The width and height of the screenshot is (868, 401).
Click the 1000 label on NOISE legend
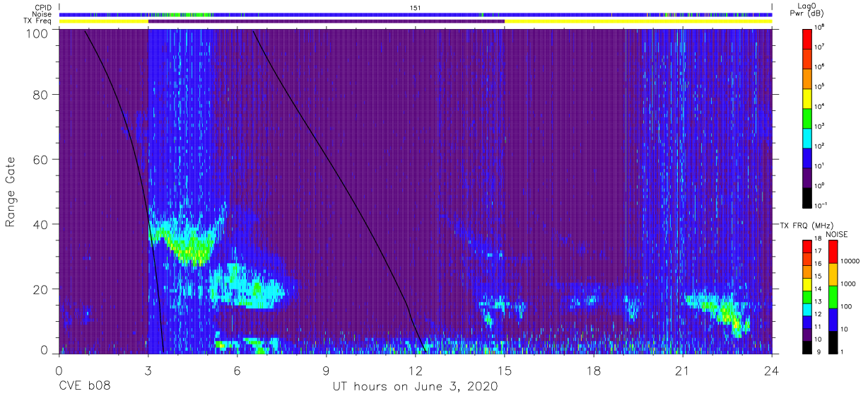click(848, 284)
